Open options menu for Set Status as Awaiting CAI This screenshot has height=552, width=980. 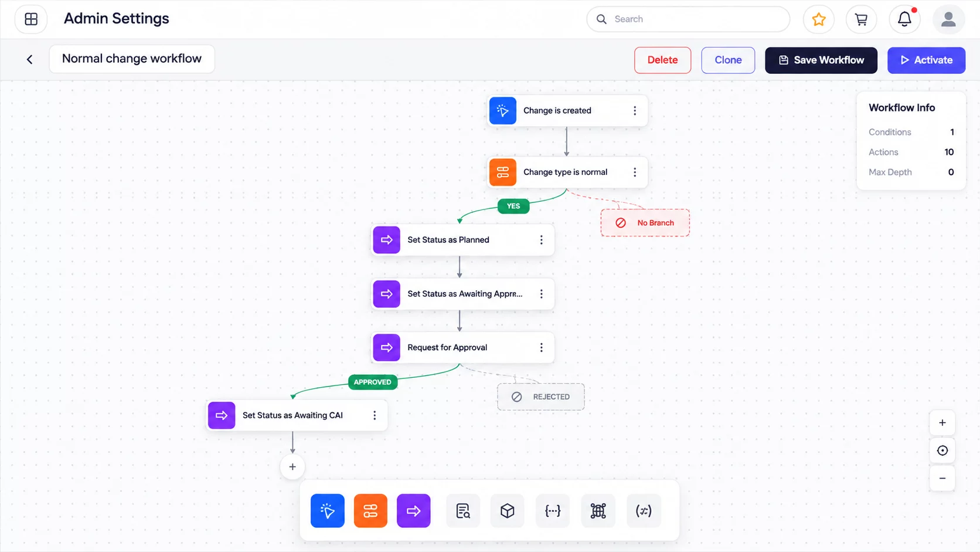pos(375,415)
